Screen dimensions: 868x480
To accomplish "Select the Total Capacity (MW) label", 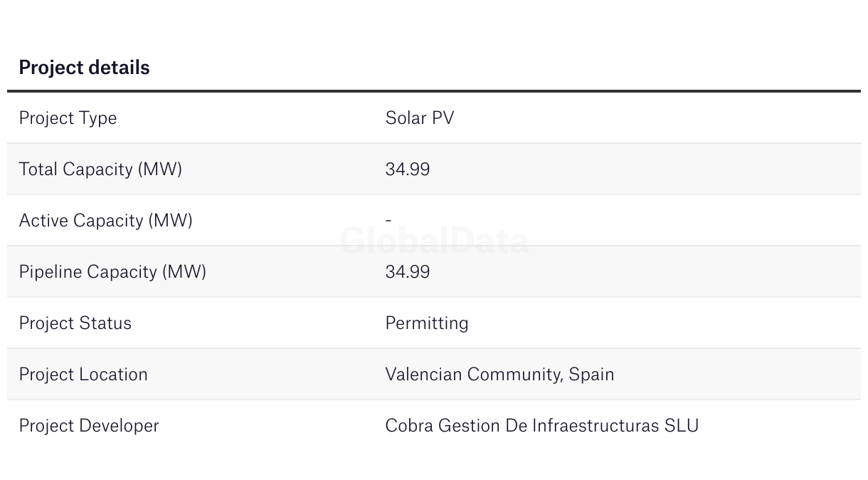I will (x=100, y=169).
